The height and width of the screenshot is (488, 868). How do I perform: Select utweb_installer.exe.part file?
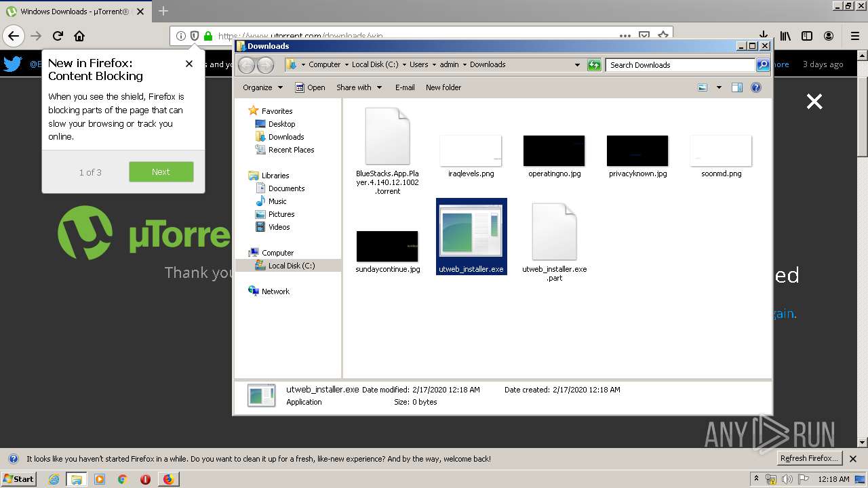click(x=554, y=242)
